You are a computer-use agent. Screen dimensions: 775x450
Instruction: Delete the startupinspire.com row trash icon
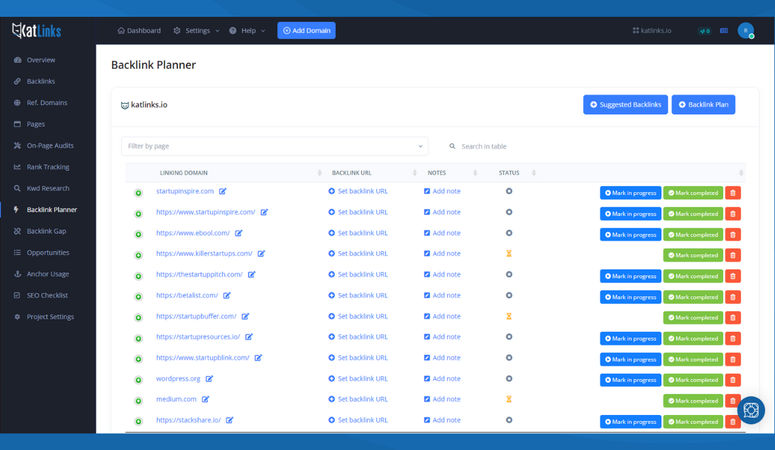733,193
